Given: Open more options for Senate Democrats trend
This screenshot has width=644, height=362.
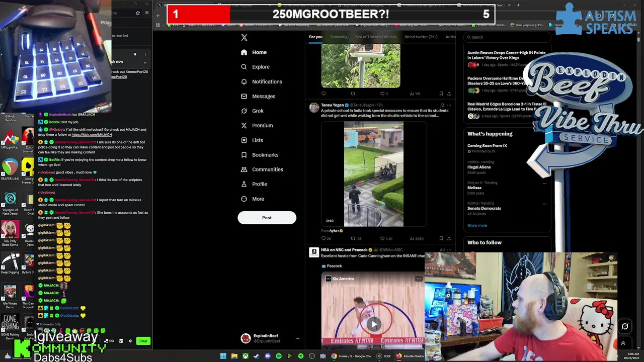Looking at the screenshot, I should coord(544,204).
